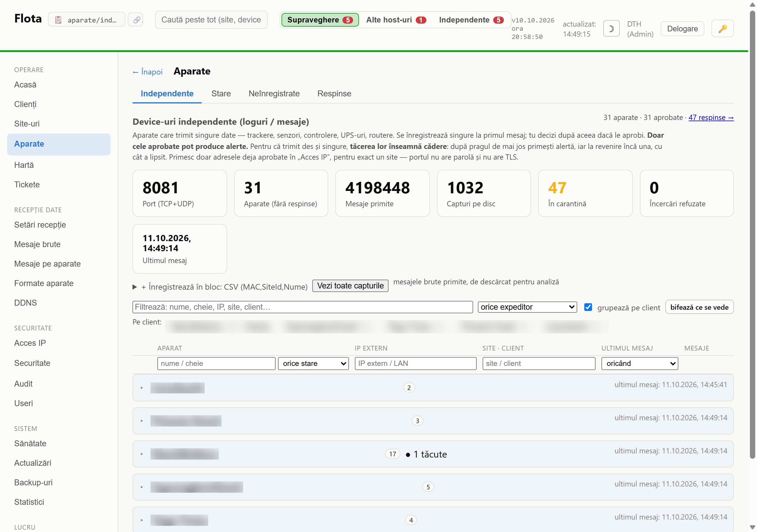Viewport: 757px width, 532px height.
Task: Click the 'site / client' filter field
Action: click(539, 363)
